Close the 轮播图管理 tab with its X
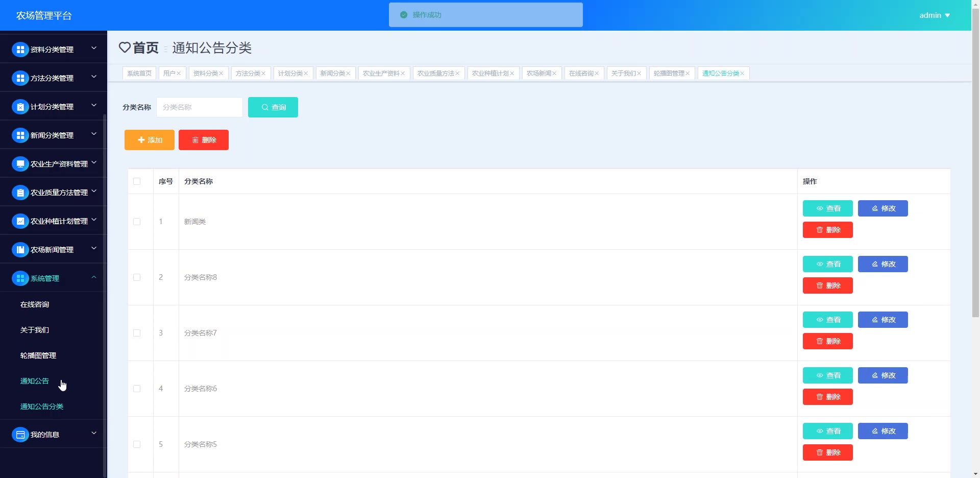This screenshot has height=478, width=980. [688, 74]
